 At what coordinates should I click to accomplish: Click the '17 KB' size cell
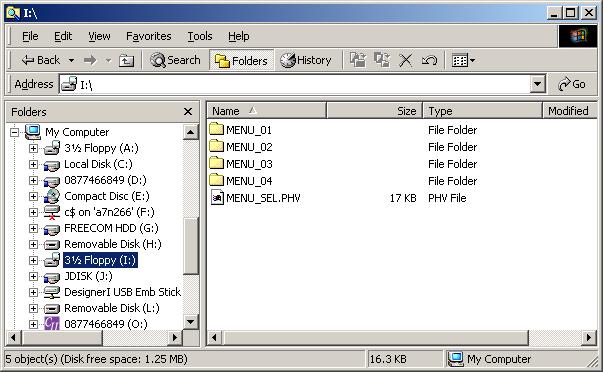point(403,198)
